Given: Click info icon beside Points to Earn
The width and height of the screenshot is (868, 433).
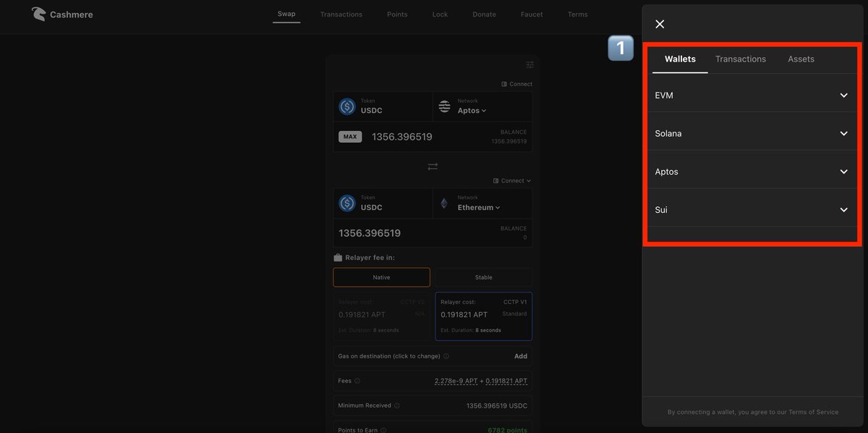Looking at the screenshot, I should click(x=383, y=430).
